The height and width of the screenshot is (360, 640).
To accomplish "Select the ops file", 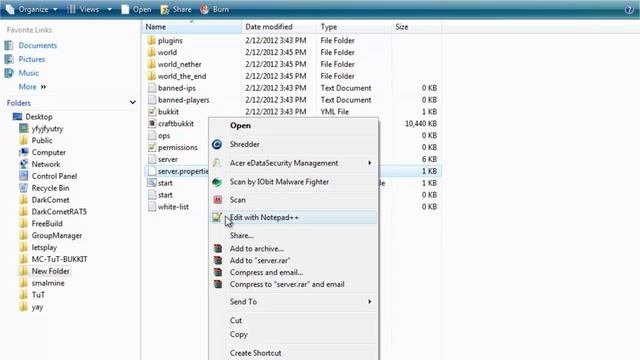I will pos(164,136).
